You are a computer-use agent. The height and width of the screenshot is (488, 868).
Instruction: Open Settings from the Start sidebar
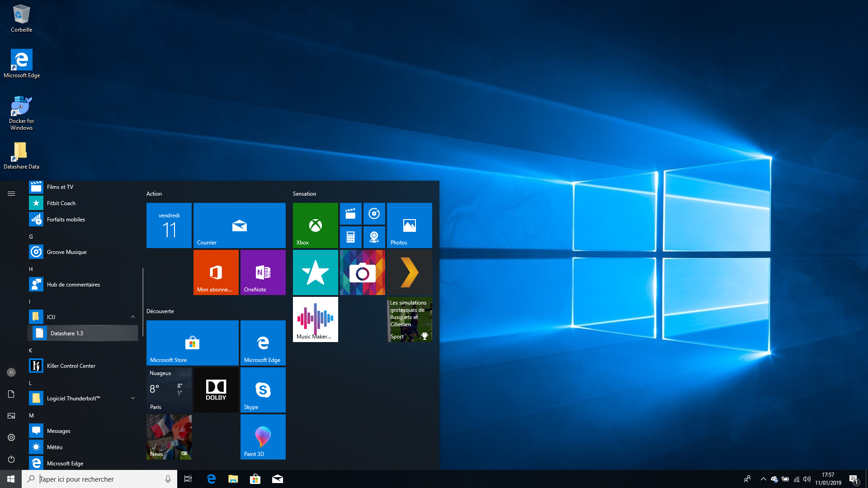tap(11, 437)
